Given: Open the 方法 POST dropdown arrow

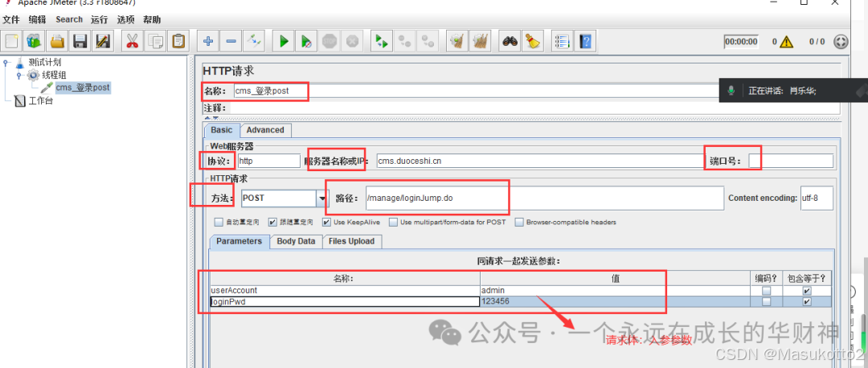Looking at the screenshot, I should [x=321, y=198].
